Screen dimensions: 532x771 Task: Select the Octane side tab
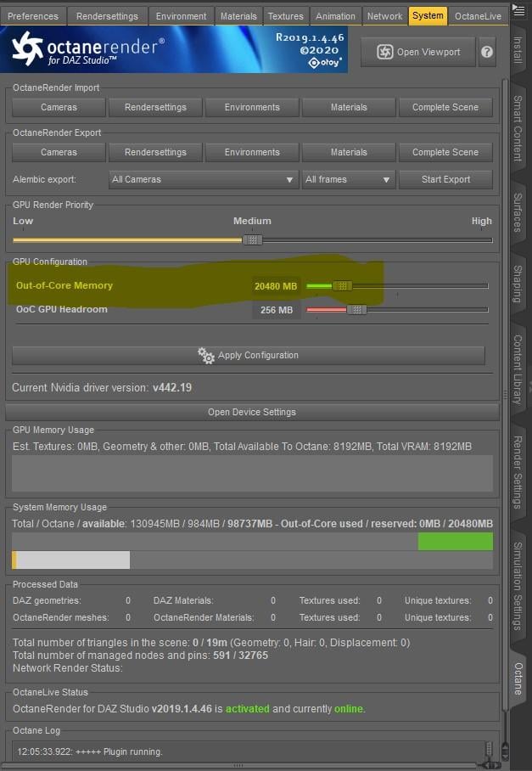point(518,678)
